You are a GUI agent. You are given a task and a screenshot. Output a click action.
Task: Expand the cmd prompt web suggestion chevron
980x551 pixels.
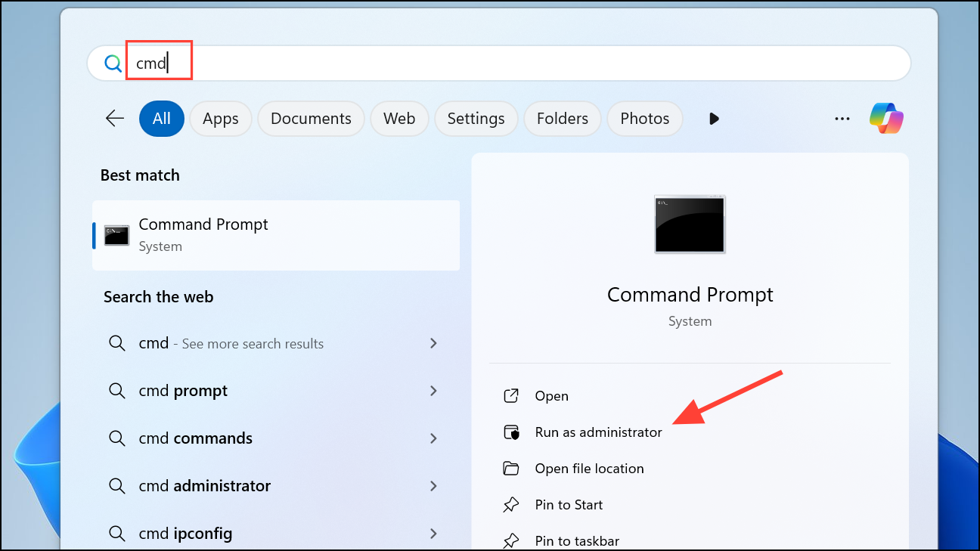click(x=433, y=391)
